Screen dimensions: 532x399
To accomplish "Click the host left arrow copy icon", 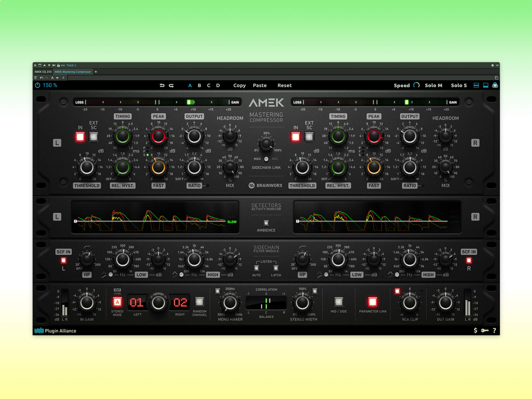I will pyautogui.click(x=57, y=78).
